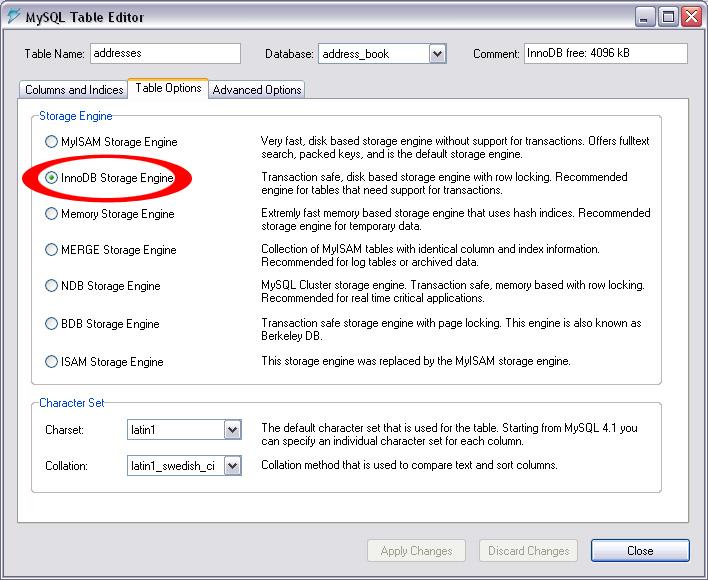Click the Database label text

[289, 54]
